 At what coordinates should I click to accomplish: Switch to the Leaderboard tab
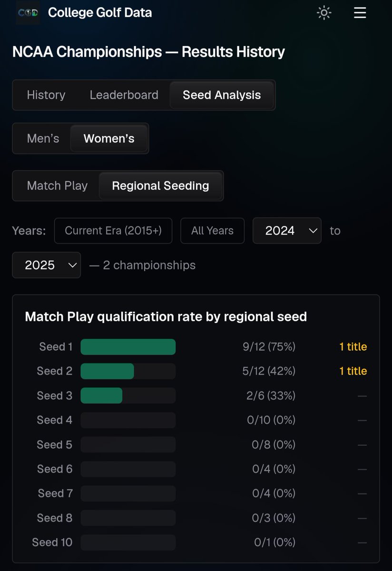click(x=124, y=95)
